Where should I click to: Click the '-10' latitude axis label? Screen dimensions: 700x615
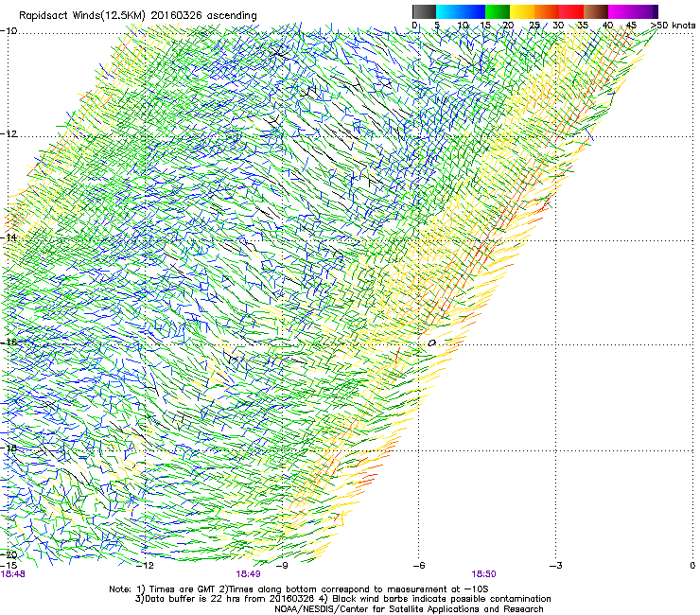pyautogui.click(x=9, y=30)
